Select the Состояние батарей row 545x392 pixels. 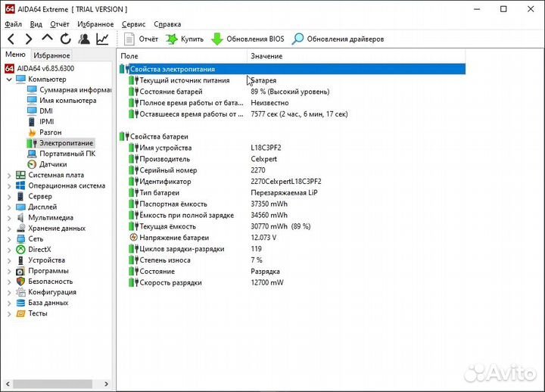(292, 92)
